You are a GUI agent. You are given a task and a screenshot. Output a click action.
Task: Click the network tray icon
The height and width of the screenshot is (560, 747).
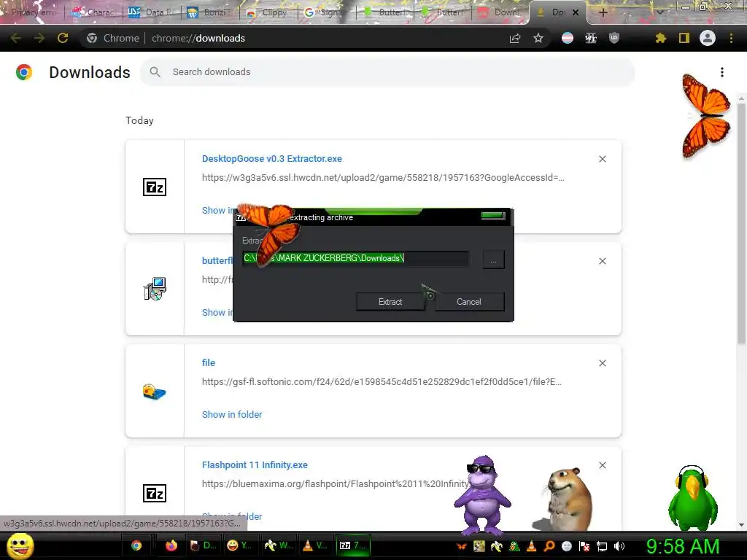tap(602, 546)
